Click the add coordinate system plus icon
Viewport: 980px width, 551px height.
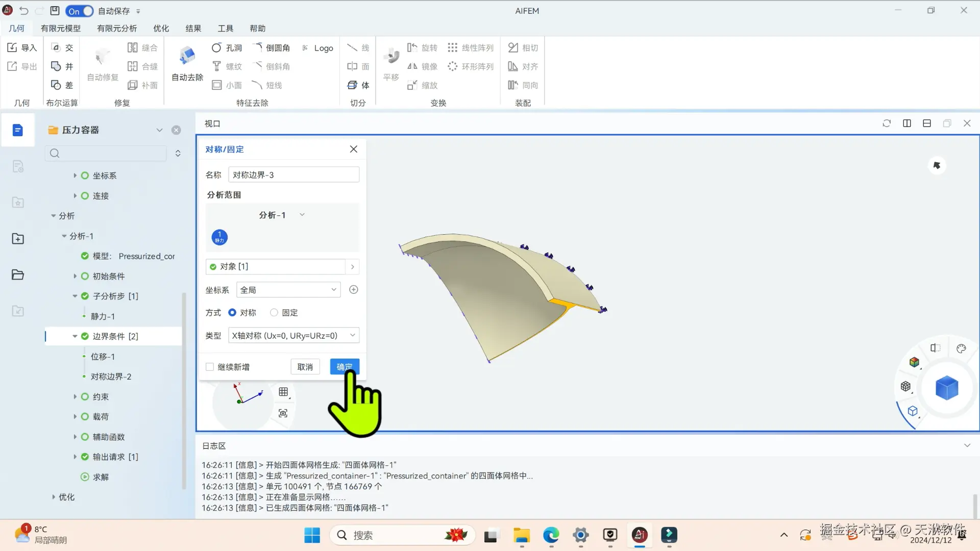point(353,290)
